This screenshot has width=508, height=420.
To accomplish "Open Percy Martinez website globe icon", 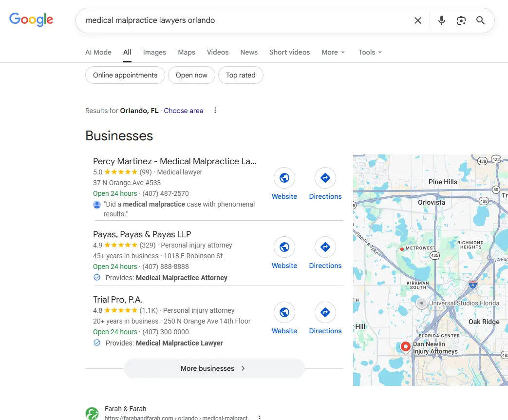I will coord(284,178).
